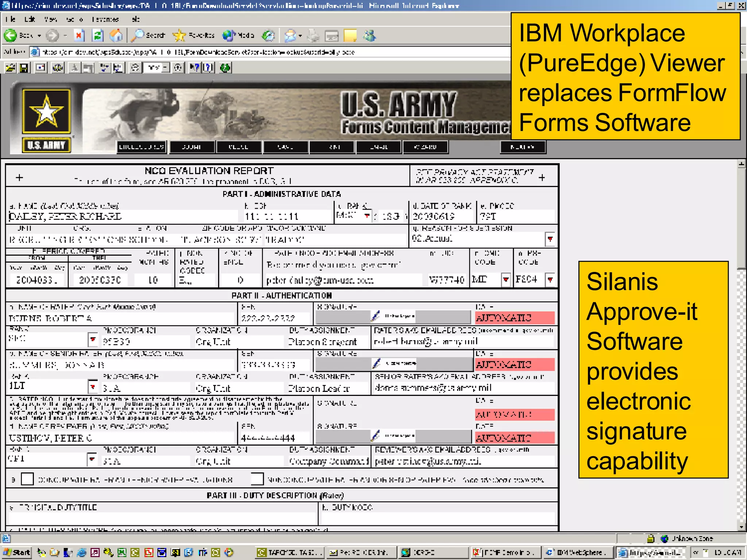The width and height of the screenshot is (747, 560).
Task: Expand the plus sign beside Privacy Act Statement
Action: tap(542, 178)
